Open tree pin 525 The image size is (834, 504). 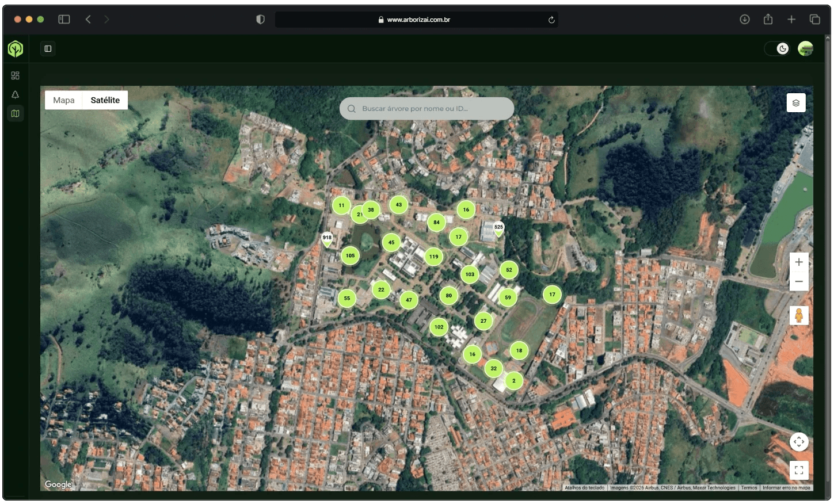(x=498, y=229)
